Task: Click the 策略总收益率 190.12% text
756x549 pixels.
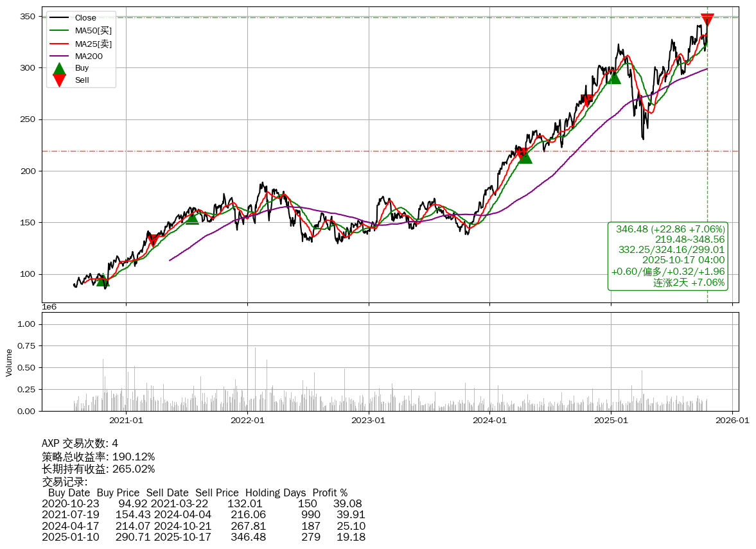Action: (x=98, y=457)
